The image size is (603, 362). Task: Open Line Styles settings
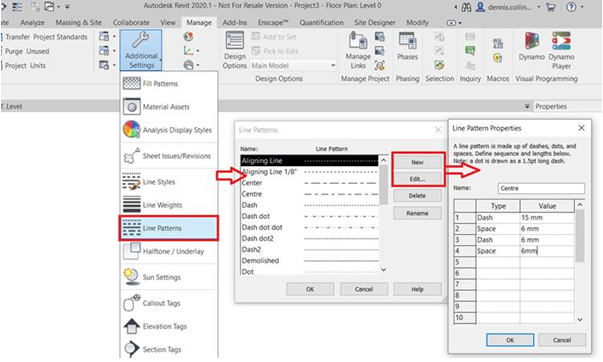158,182
